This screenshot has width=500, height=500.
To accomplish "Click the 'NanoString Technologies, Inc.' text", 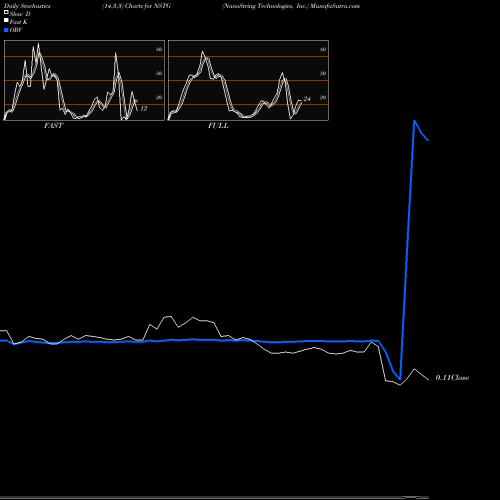I will (265, 6).
